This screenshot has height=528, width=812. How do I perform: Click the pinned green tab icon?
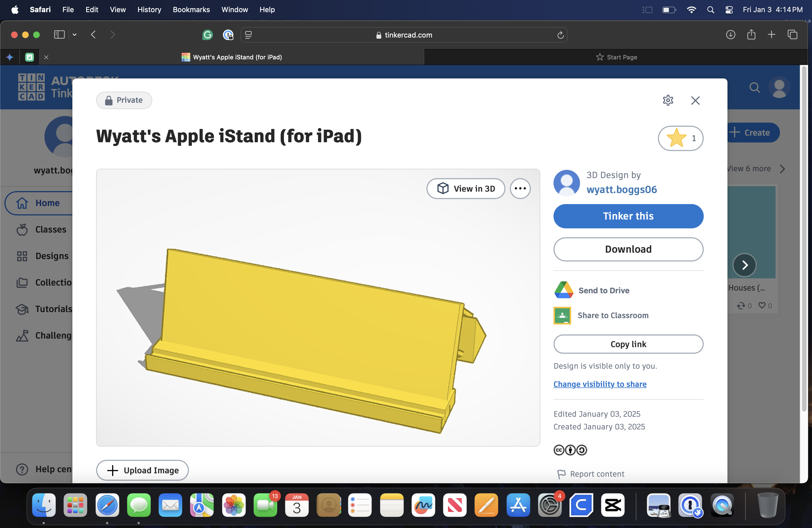tap(30, 57)
